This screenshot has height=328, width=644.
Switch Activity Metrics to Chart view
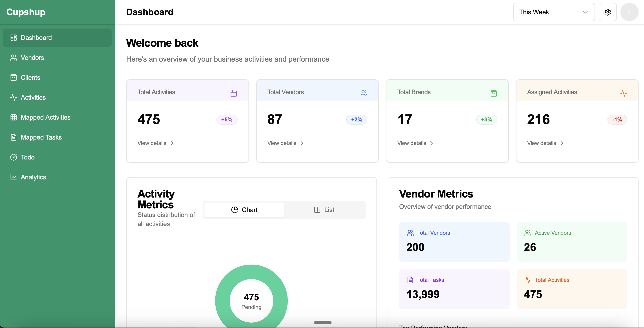244,210
